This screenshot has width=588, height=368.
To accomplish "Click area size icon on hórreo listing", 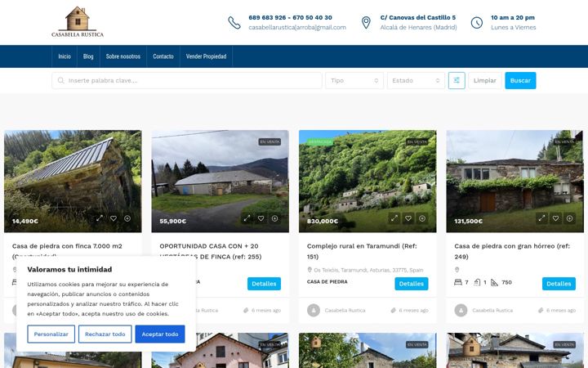I will (495, 282).
